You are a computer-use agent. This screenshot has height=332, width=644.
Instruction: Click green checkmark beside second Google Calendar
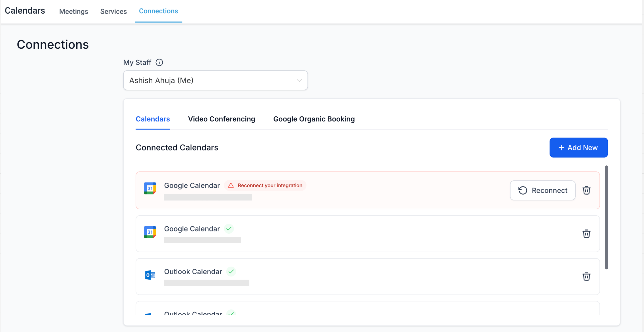[x=229, y=229]
